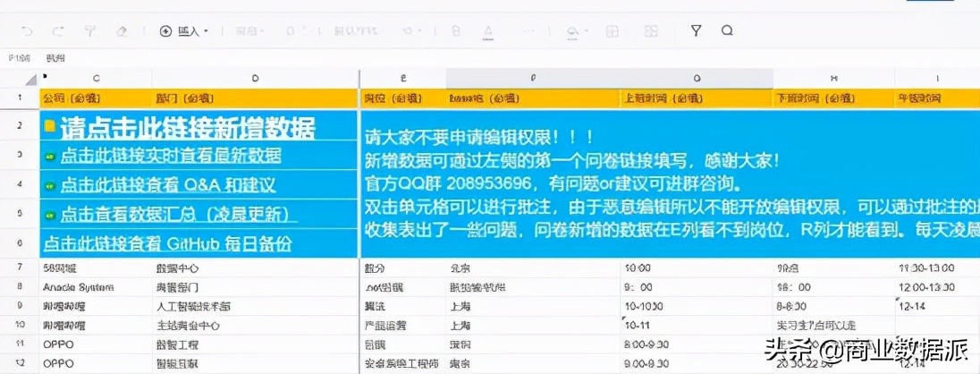Open the 点击查看数据汇总 link
Screen dimensions: 980x374
pyautogui.click(x=178, y=215)
